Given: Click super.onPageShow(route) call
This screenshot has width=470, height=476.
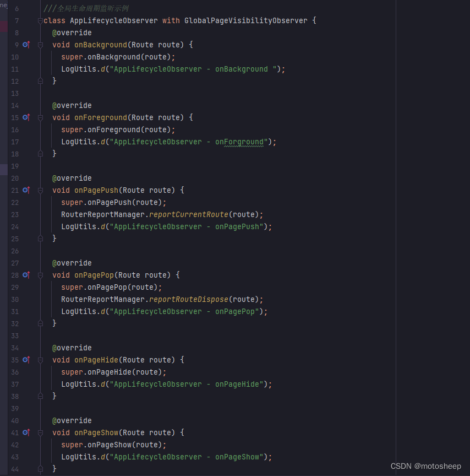Looking at the screenshot, I should [114, 445].
